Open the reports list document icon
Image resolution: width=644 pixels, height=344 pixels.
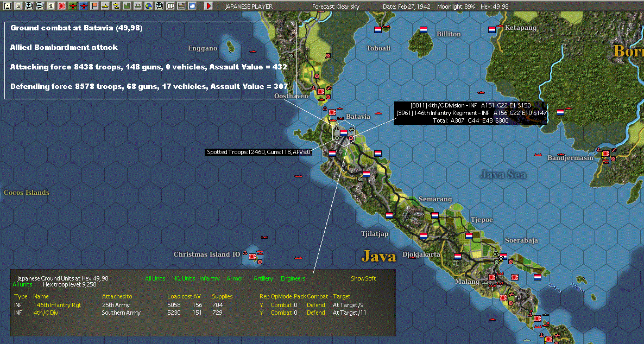point(18,6)
